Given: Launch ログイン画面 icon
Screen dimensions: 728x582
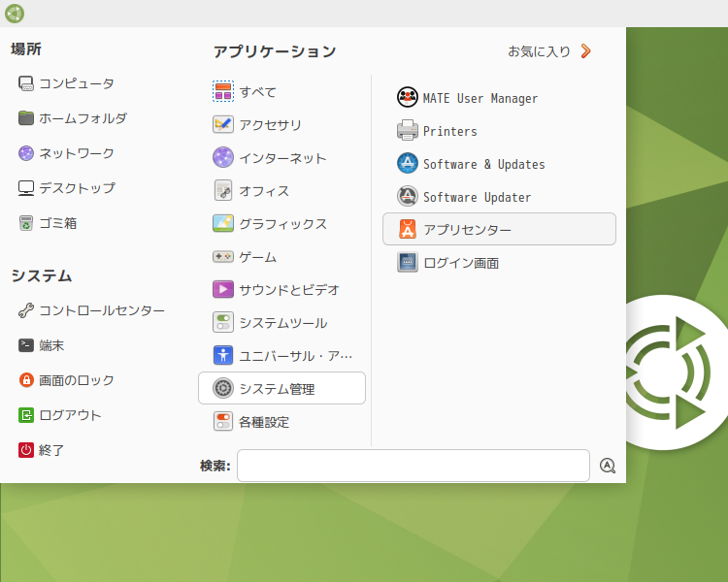Looking at the screenshot, I should (x=407, y=262).
